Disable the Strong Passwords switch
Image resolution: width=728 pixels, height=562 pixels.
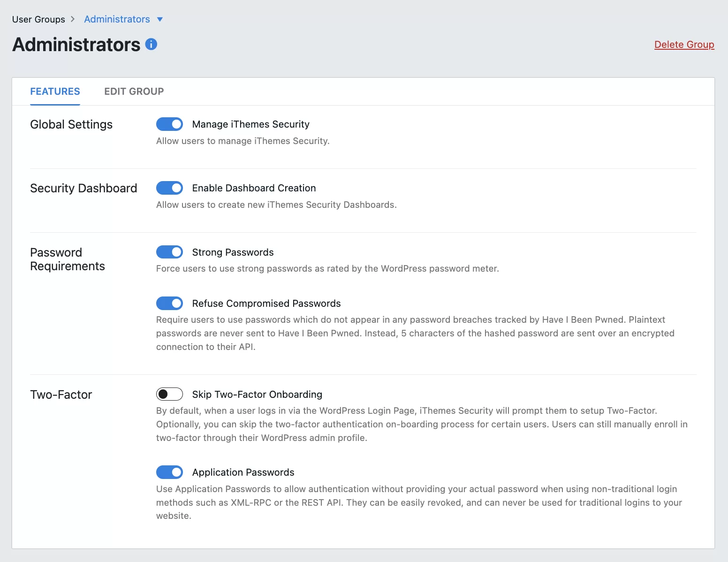click(169, 252)
